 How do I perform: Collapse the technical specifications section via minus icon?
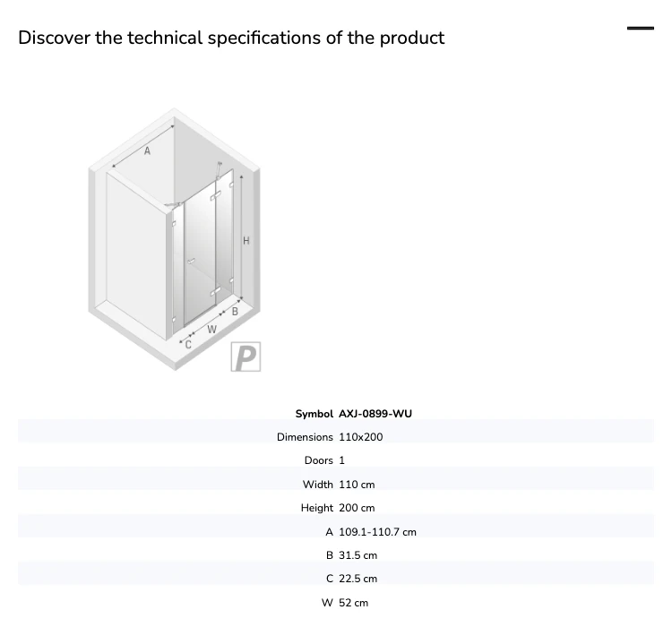click(x=641, y=29)
